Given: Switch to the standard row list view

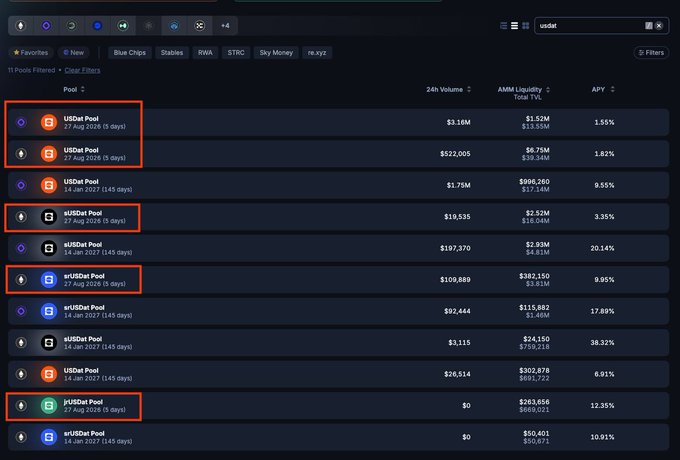Looking at the screenshot, I should point(514,26).
